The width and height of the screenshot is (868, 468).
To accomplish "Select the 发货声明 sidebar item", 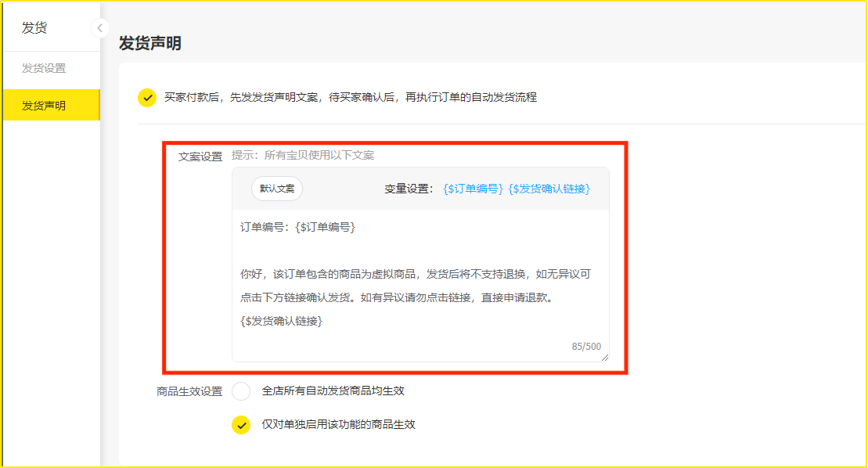I will 44,106.
